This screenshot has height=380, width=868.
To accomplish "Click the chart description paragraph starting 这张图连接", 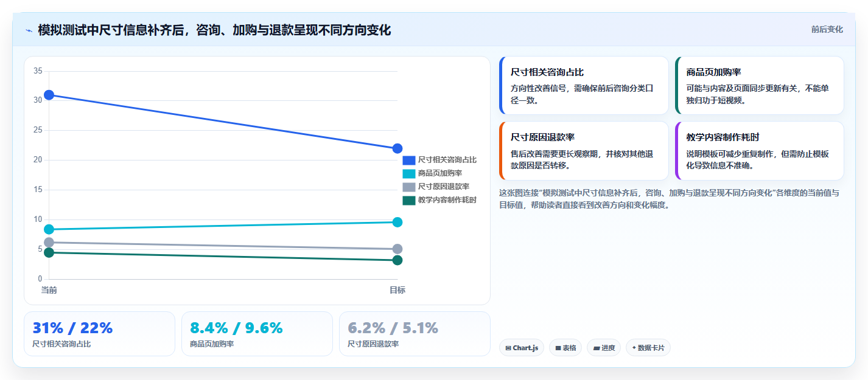I will click(670, 199).
